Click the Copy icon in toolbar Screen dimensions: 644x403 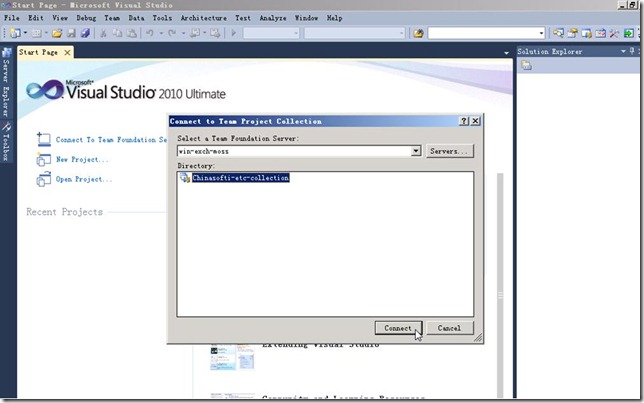point(117,33)
